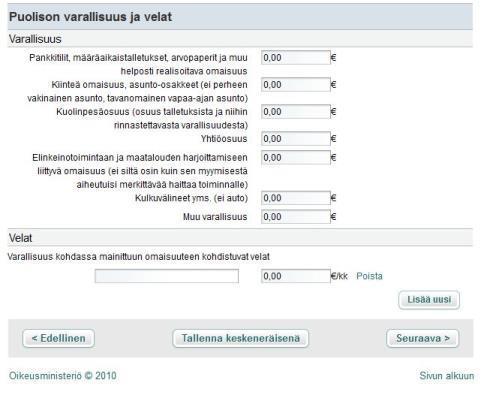Screen dimensions: 499x401
Task: Continue with the Seuraava button
Action: tap(423, 338)
